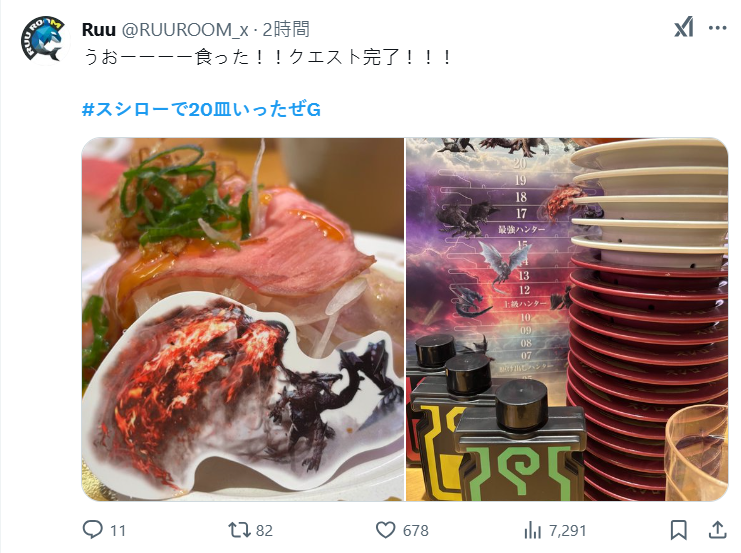This screenshot has width=741, height=553.
Task: Open hashtag #スシローで20皿いったぜG
Action: pyautogui.click(x=201, y=110)
